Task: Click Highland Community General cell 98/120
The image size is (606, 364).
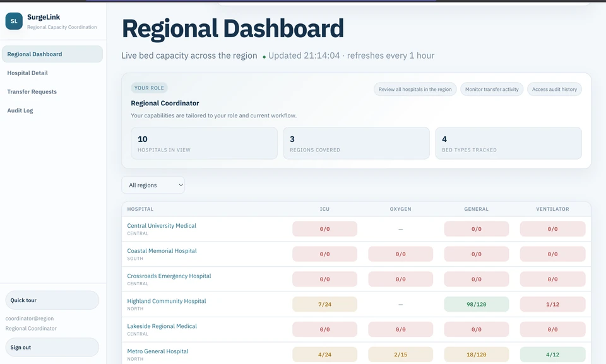Action: coord(477,305)
